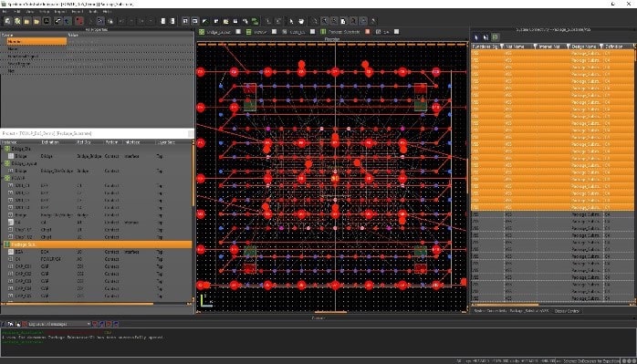Open the File menu
The image size is (637, 364).
5,11
